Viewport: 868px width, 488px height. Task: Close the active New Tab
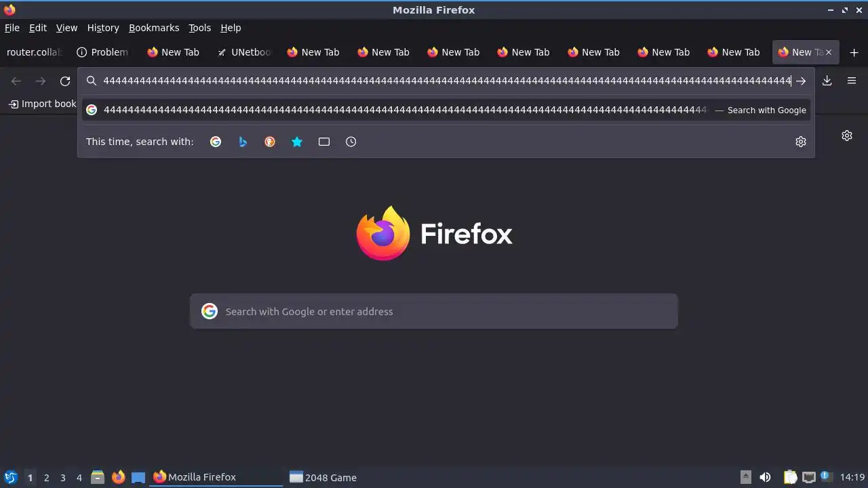click(828, 52)
